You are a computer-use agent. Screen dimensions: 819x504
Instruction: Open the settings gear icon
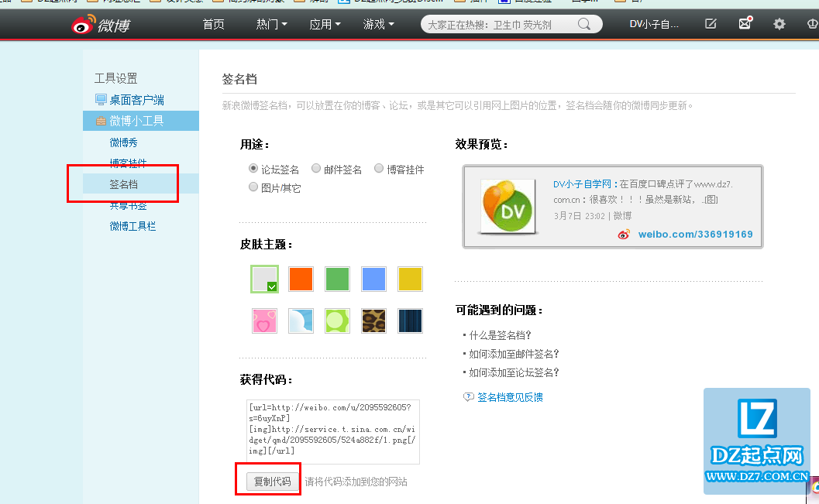tap(779, 24)
